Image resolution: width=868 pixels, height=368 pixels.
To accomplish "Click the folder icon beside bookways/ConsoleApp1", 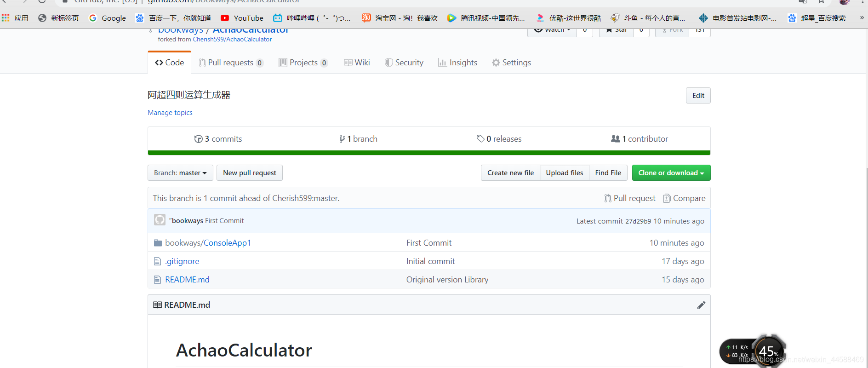I will [158, 243].
